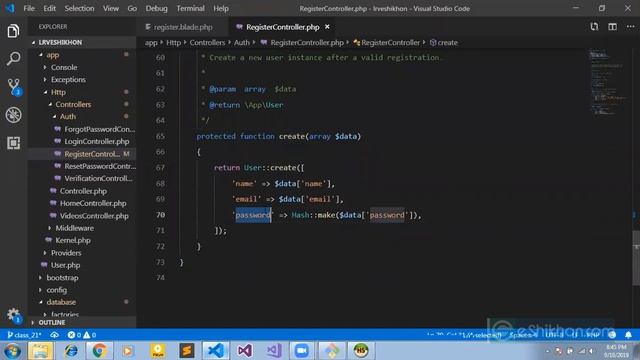
Task: Click the Visual Studio Code taskbar icon
Action: tap(216, 351)
